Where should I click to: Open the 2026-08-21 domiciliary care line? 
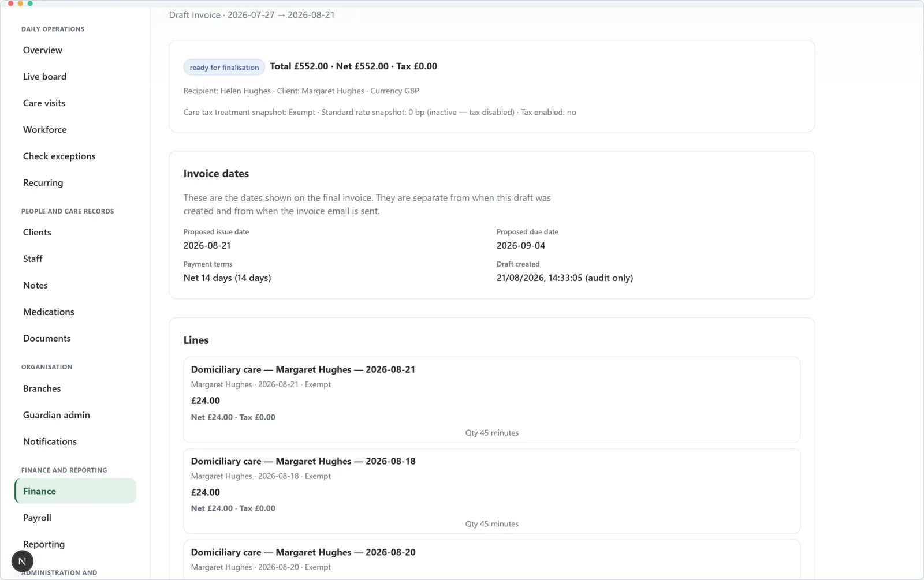(x=492, y=400)
